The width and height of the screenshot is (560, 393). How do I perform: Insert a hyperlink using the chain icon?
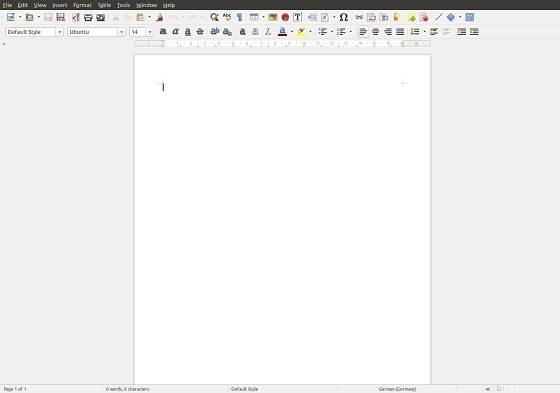point(359,17)
